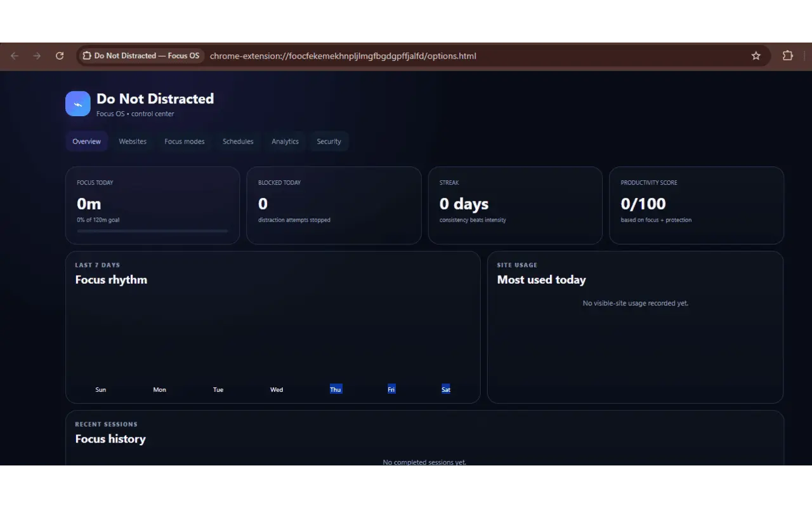The width and height of the screenshot is (812, 508).
Task: Switch to the Websites tab
Action: pos(133,142)
